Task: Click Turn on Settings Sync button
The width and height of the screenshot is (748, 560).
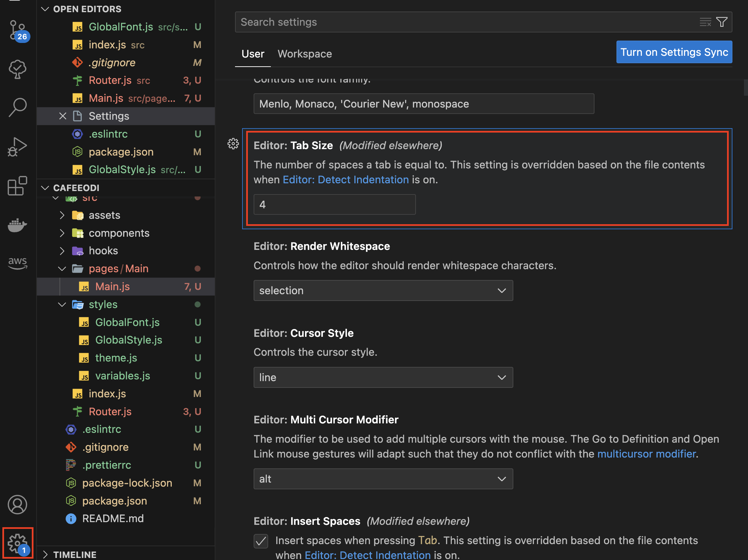Action: pyautogui.click(x=674, y=52)
